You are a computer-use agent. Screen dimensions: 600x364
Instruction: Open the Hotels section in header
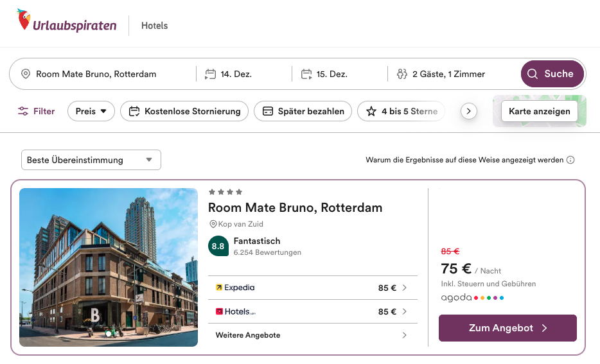pos(154,26)
